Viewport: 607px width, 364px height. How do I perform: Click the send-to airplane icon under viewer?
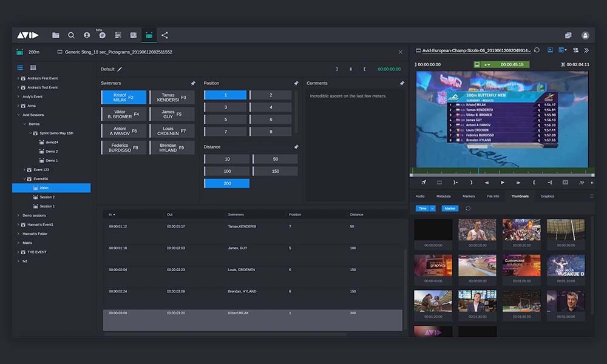[x=424, y=182]
